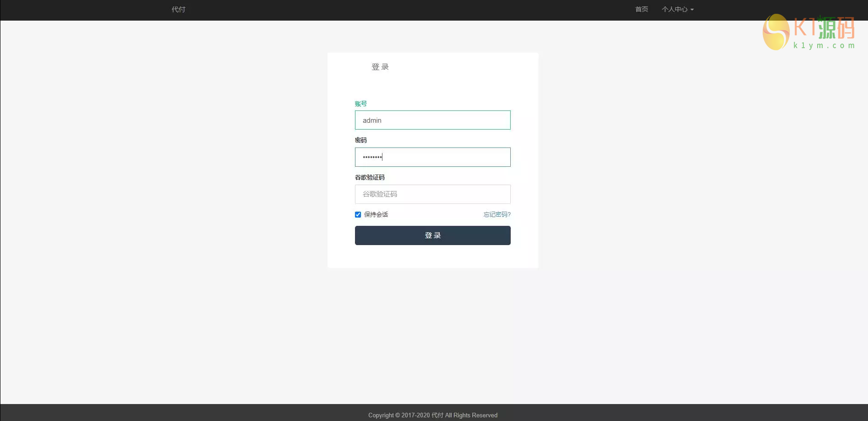Click the 谷歌验证码 label above input
The width and height of the screenshot is (868, 421).
pos(370,177)
